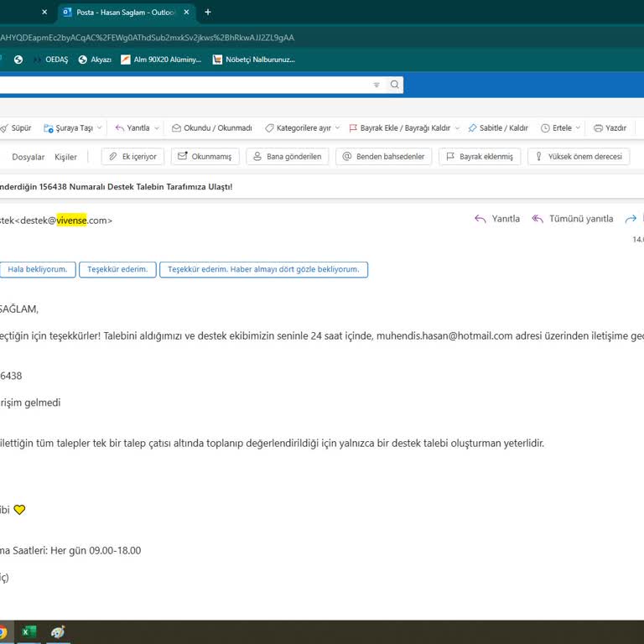The image size is (644, 644).
Task: Click the browser address bar URL
Action: (147, 38)
